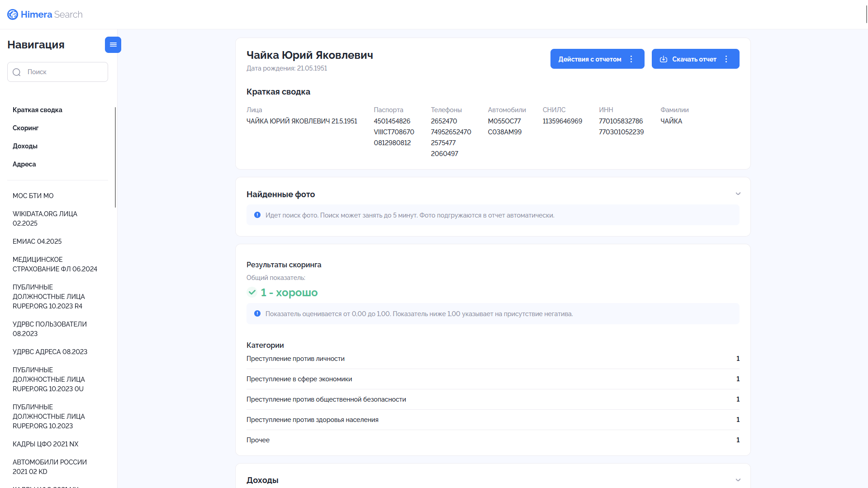Open КАДРЫ ЦФО 2021 NX source

45,444
